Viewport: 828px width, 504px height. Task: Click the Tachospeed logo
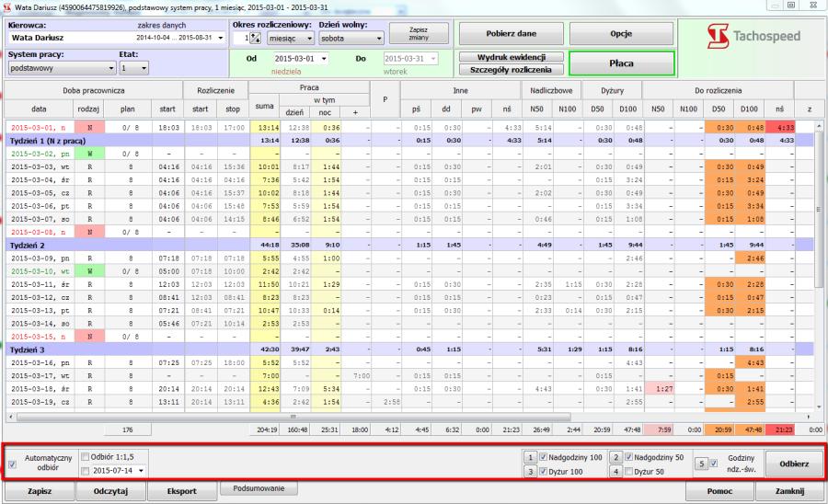coord(754,37)
